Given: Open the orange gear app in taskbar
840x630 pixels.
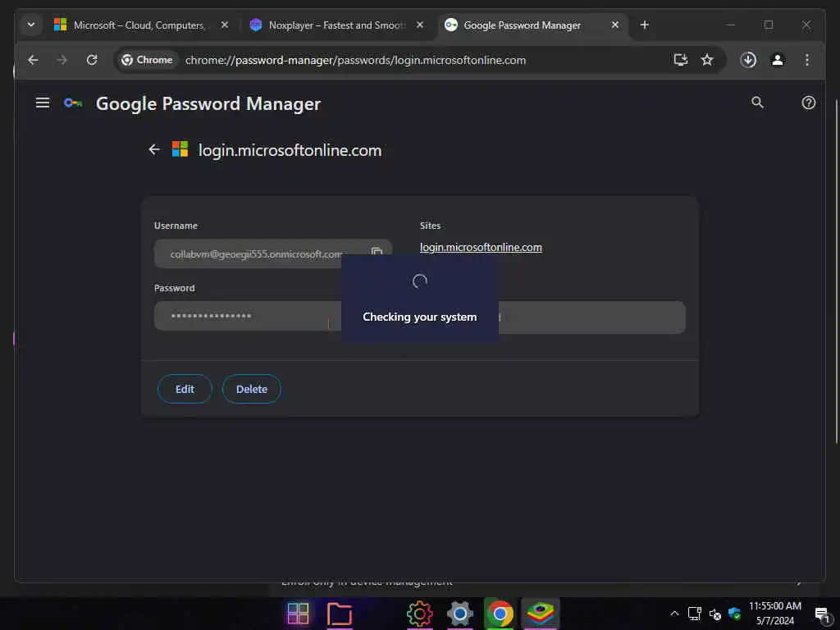Looking at the screenshot, I should [x=419, y=614].
